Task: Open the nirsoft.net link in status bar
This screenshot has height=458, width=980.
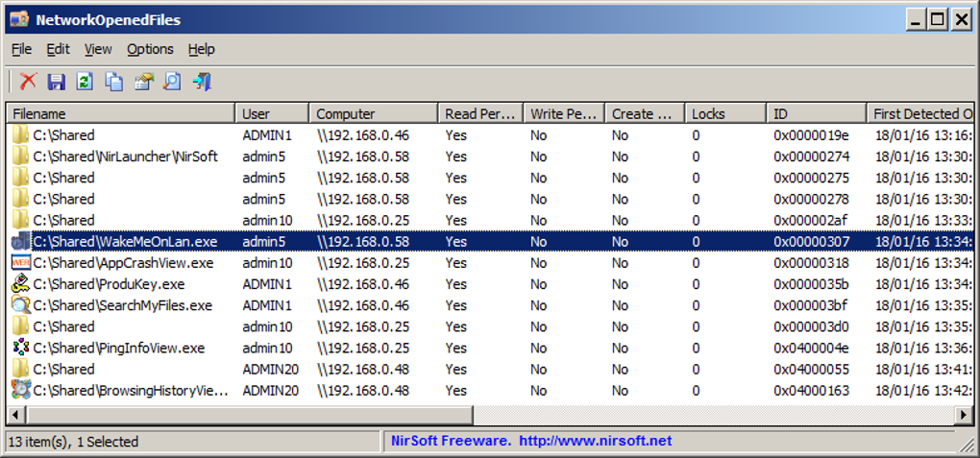Action: pos(596,442)
